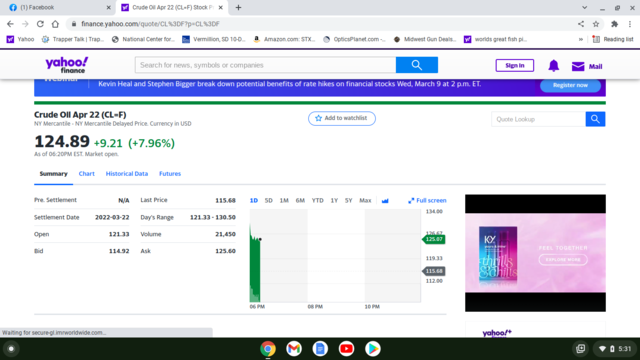Viewport: 640px width, 360px height.
Task: Switch to the Futures tab
Action: (x=170, y=173)
